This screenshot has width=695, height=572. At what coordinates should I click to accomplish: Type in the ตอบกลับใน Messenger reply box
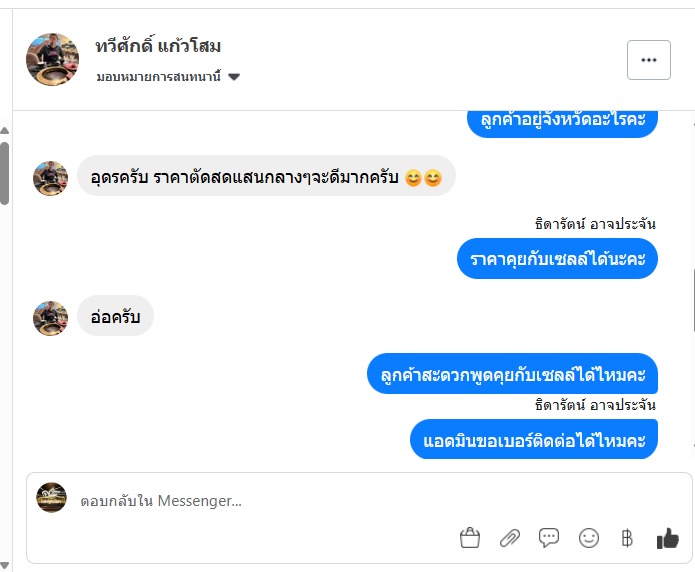tap(300, 500)
